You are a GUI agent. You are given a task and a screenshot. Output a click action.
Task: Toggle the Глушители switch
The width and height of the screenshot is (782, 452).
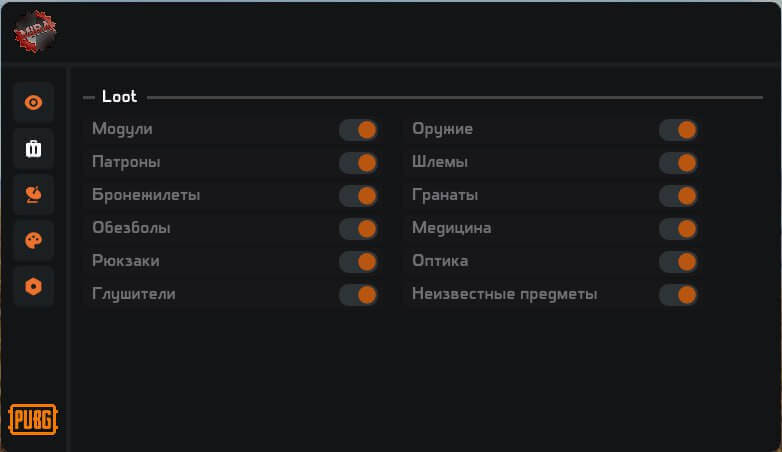coord(358,295)
